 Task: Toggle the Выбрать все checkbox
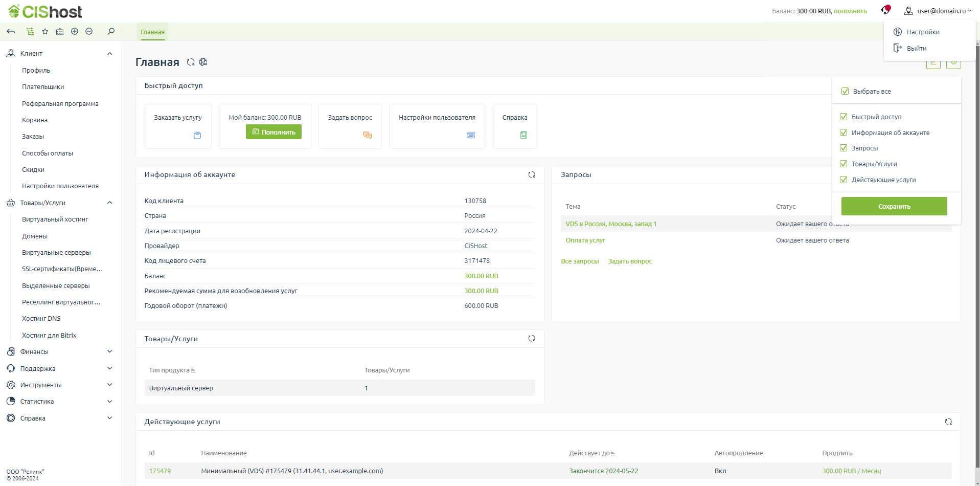[845, 92]
